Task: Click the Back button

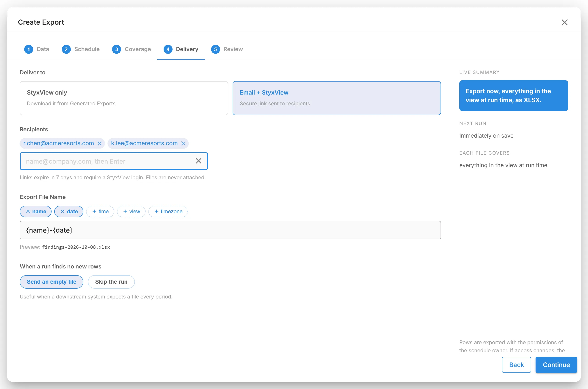Action: coord(516,365)
